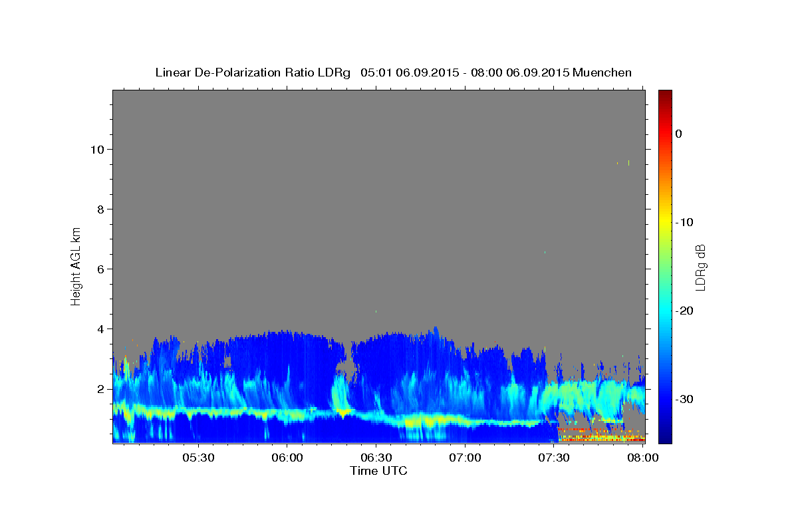Click the plot title "Linear De-Polarization Ratio LDRg"

click(253, 72)
